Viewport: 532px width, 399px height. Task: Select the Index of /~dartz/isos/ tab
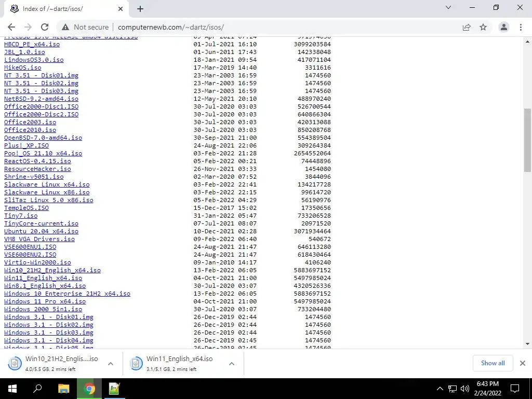click(x=66, y=9)
